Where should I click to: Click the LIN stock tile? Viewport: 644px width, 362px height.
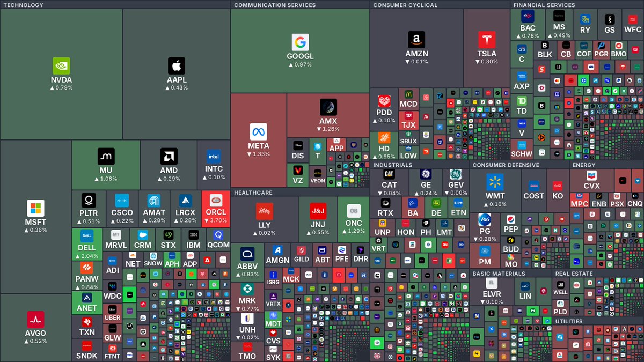click(x=525, y=291)
